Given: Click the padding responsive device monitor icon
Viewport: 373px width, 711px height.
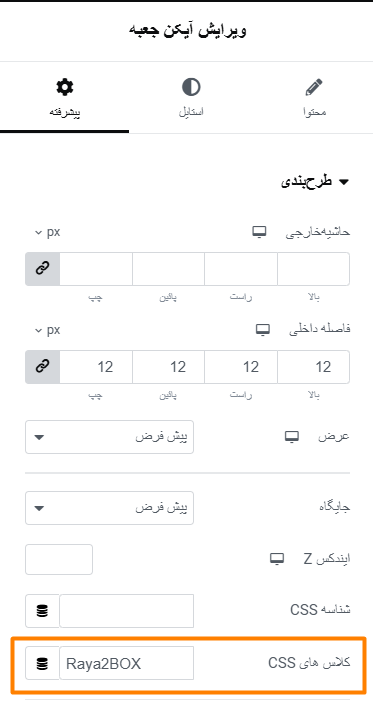Looking at the screenshot, I should (x=263, y=330).
